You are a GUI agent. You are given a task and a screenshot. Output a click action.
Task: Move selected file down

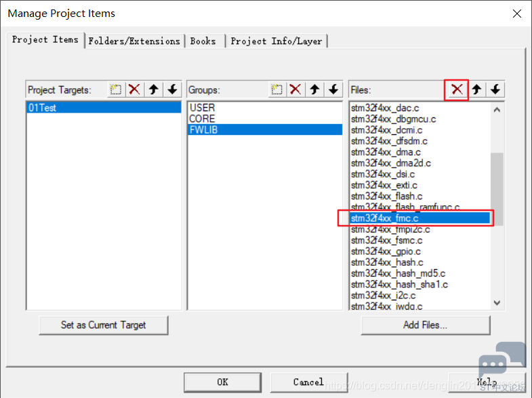click(495, 89)
